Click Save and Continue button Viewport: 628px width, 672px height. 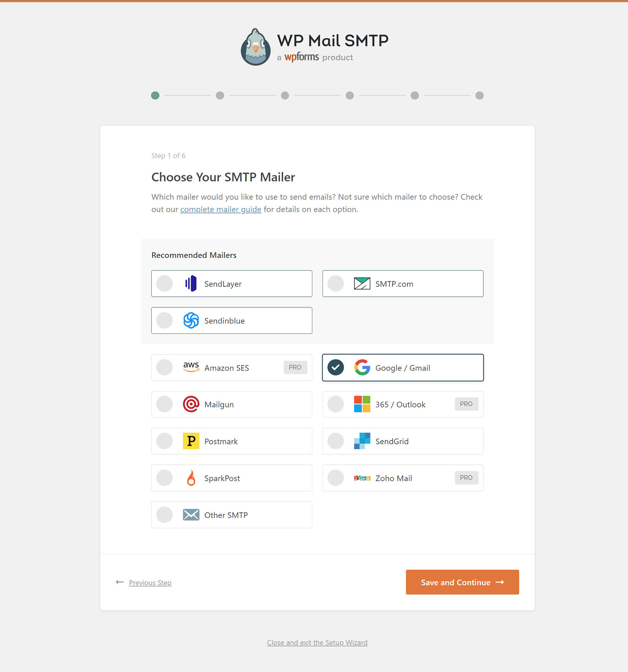point(462,582)
